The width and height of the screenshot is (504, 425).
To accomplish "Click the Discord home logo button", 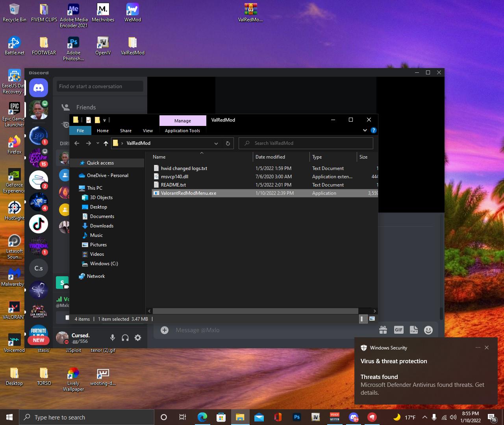I will (39, 88).
